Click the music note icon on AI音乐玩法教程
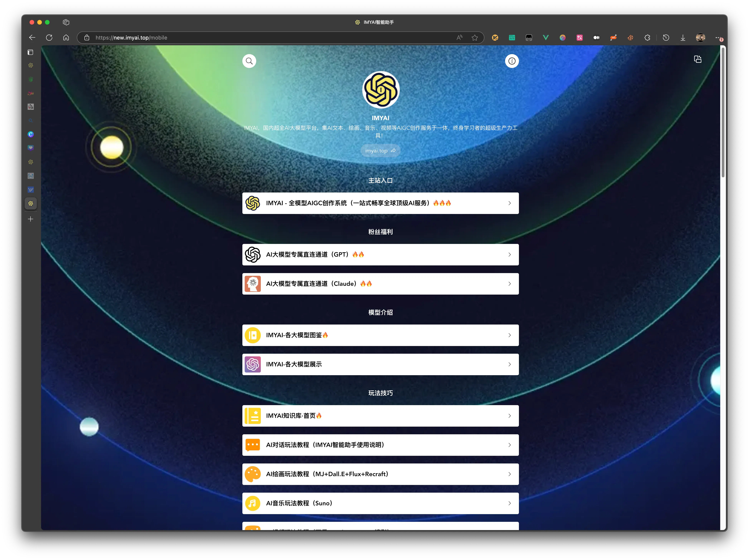The height and width of the screenshot is (560, 749). tap(253, 504)
